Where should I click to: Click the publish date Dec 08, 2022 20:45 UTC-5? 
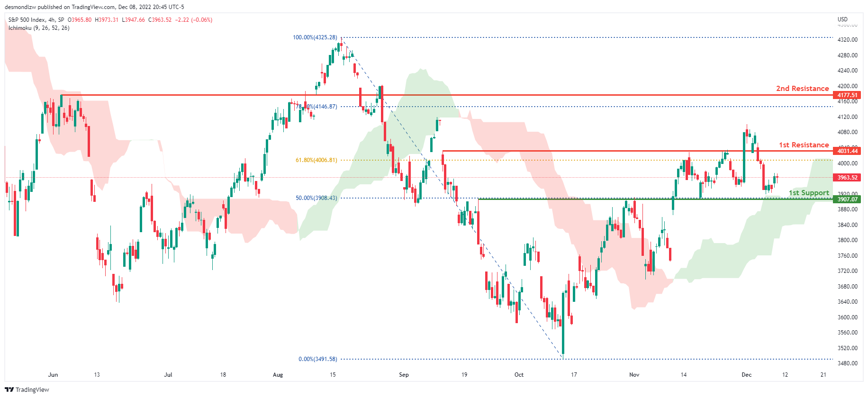pyautogui.click(x=151, y=7)
